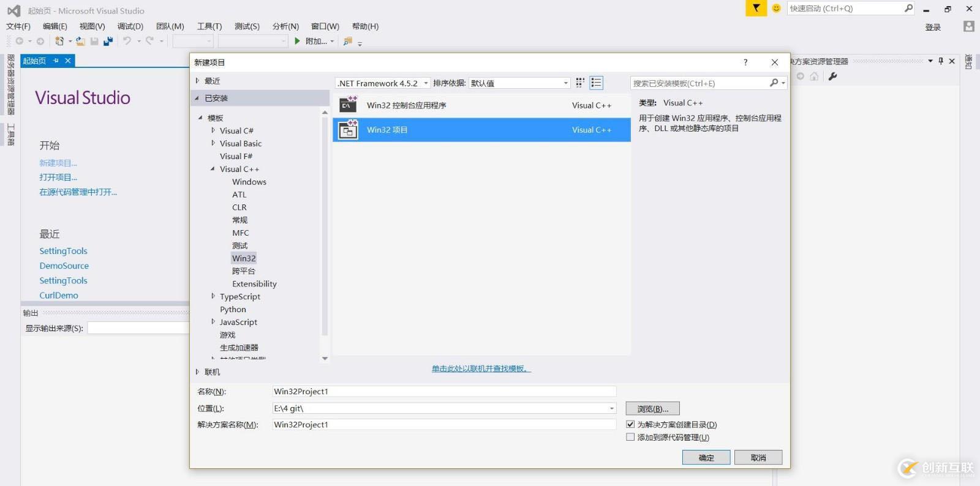Toggle 添加到源代码管理 checkbox

(630, 437)
